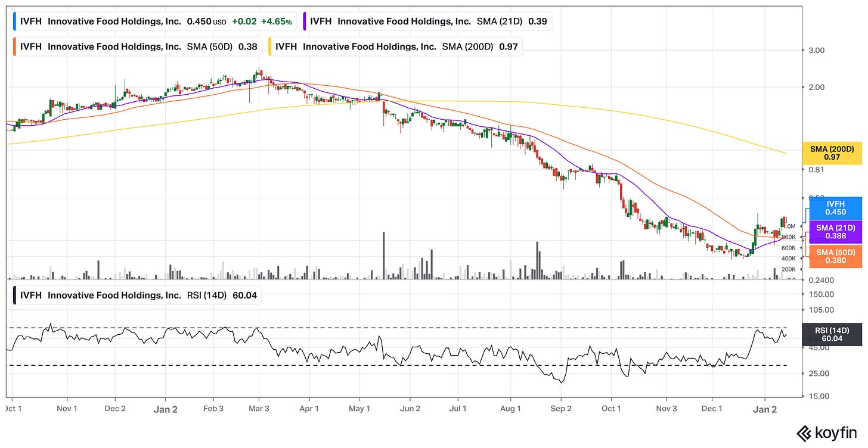Click the 3.00 price axis label

[x=816, y=50]
